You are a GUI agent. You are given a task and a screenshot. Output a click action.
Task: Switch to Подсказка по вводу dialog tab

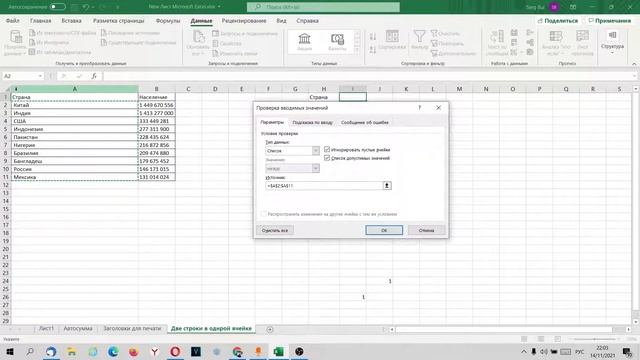312,122
